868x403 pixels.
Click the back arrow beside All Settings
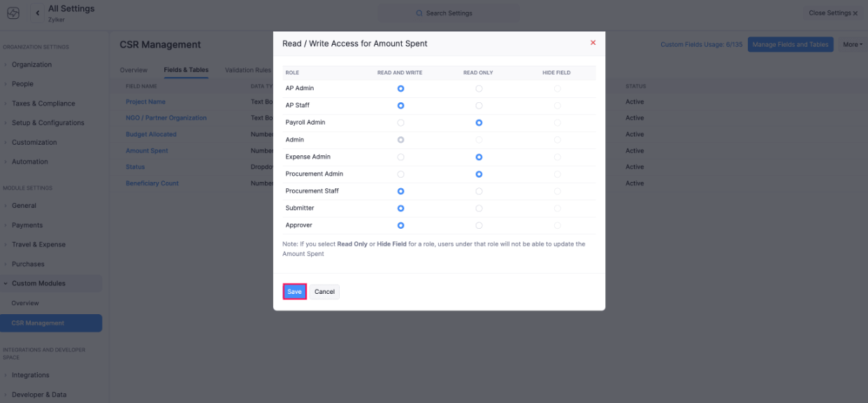(36, 12)
